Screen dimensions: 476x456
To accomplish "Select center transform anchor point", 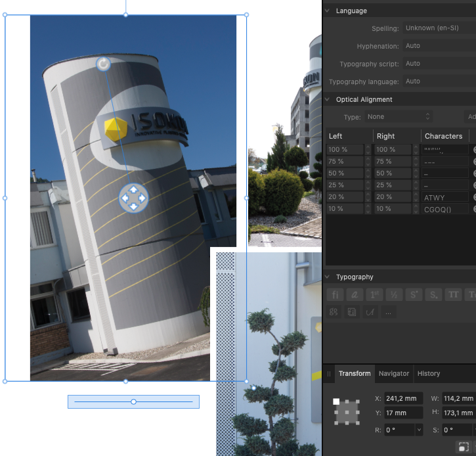I will pyautogui.click(x=347, y=412).
